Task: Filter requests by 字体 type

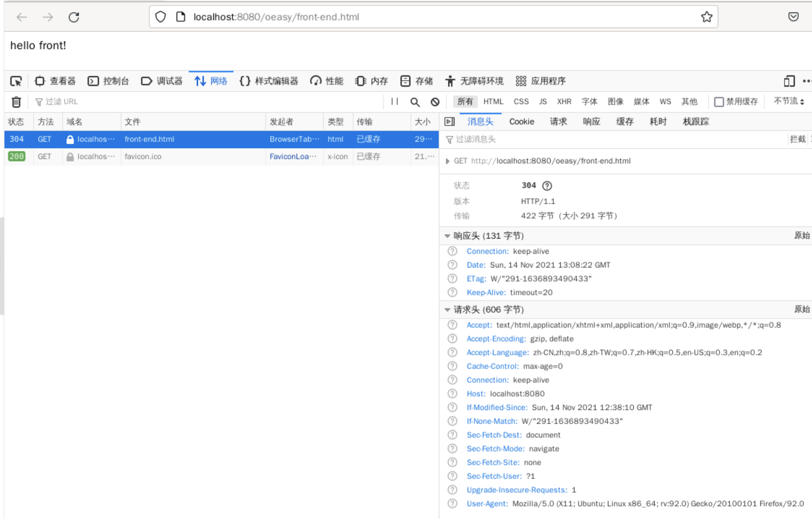Action: [590, 101]
